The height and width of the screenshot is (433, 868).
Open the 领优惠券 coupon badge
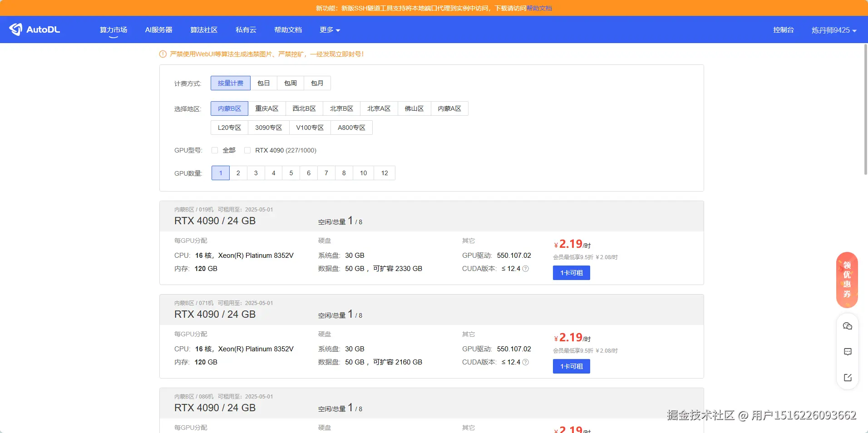pyautogui.click(x=847, y=280)
